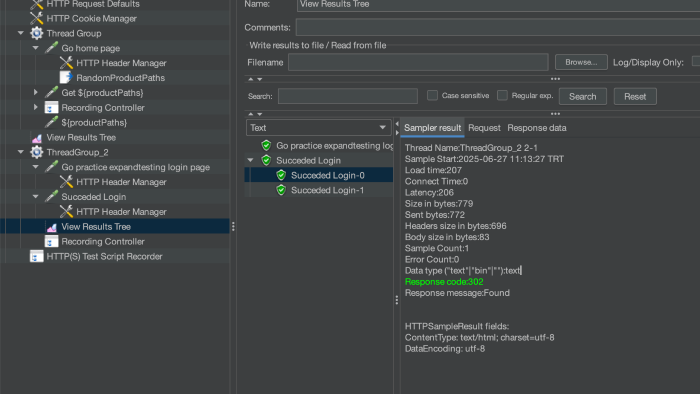Click the icon of HTTP Header Manager under Go home page

(x=66, y=63)
